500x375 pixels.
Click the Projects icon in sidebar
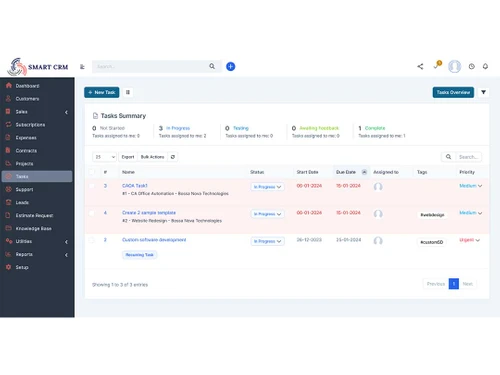[9, 163]
